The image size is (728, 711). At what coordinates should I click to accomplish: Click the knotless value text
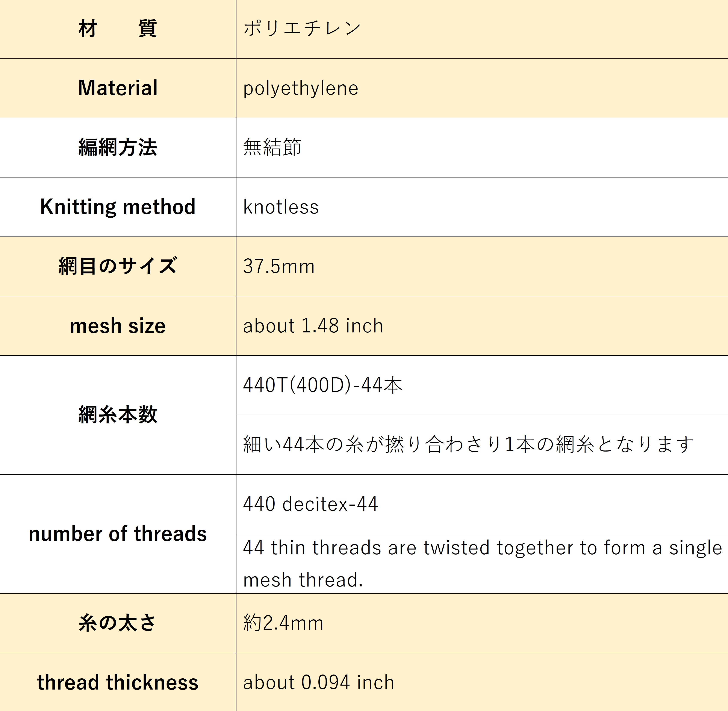tap(281, 207)
